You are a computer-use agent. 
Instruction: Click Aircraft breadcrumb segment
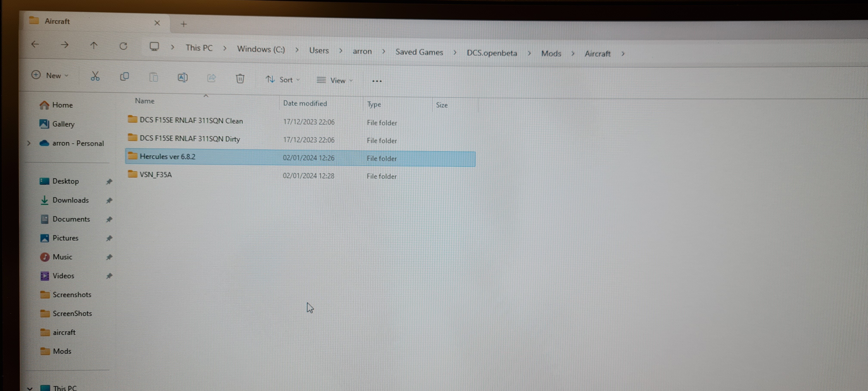(x=597, y=54)
